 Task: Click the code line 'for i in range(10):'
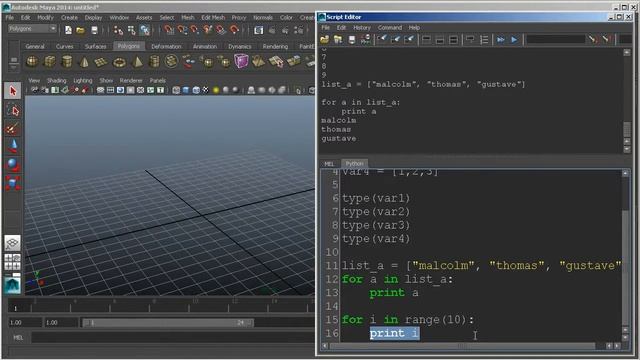(408, 320)
